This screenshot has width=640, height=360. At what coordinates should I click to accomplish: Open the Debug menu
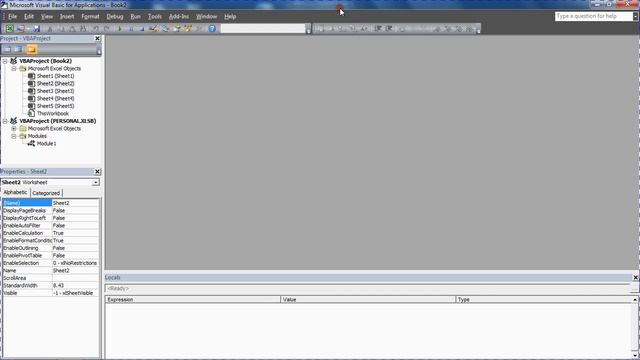pos(115,16)
